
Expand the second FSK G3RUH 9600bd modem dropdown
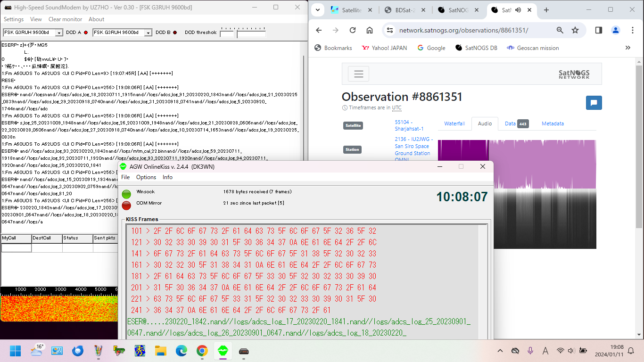click(x=148, y=33)
